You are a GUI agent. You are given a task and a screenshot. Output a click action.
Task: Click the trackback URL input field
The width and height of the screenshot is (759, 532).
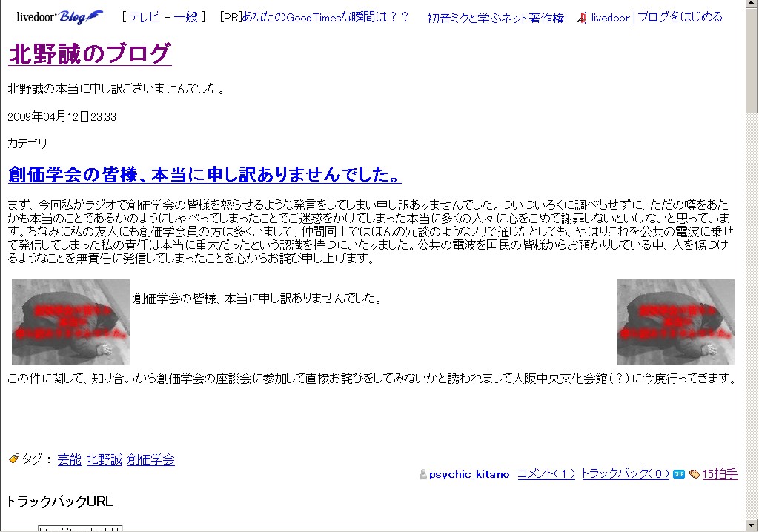pyautogui.click(x=80, y=528)
